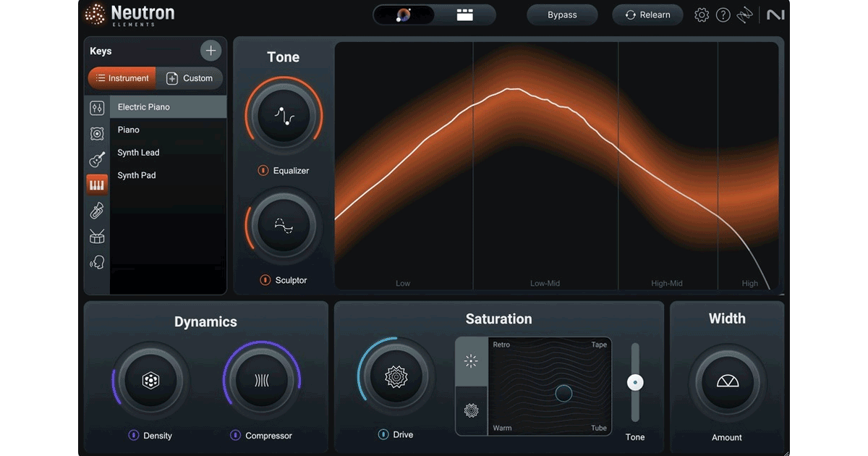The height and width of the screenshot is (456, 868).
Task: Switch to the Instrument tab
Action: coord(122,78)
